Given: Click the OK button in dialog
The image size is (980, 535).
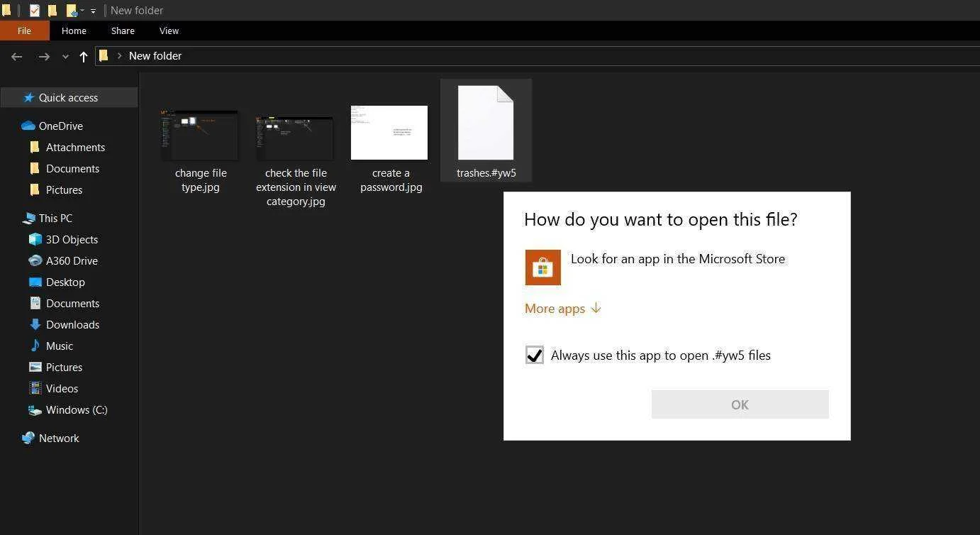Looking at the screenshot, I should pyautogui.click(x=740, y=404).
